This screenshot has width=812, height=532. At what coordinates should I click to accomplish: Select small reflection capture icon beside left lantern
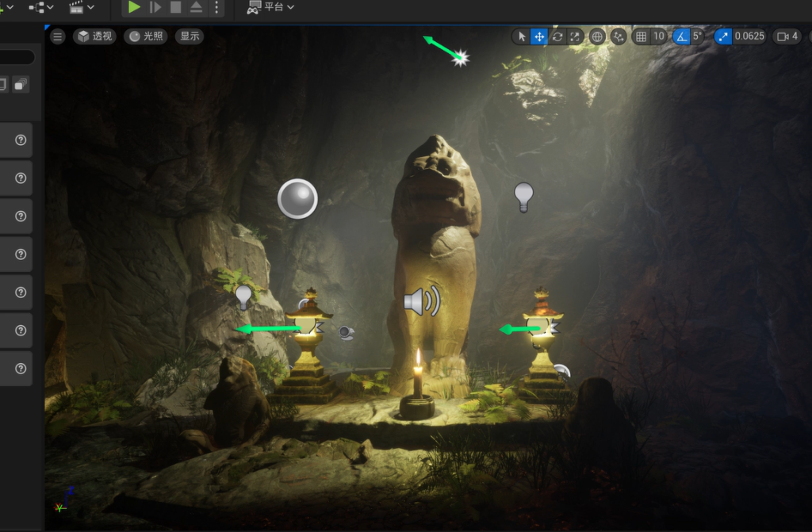(346, 332)
